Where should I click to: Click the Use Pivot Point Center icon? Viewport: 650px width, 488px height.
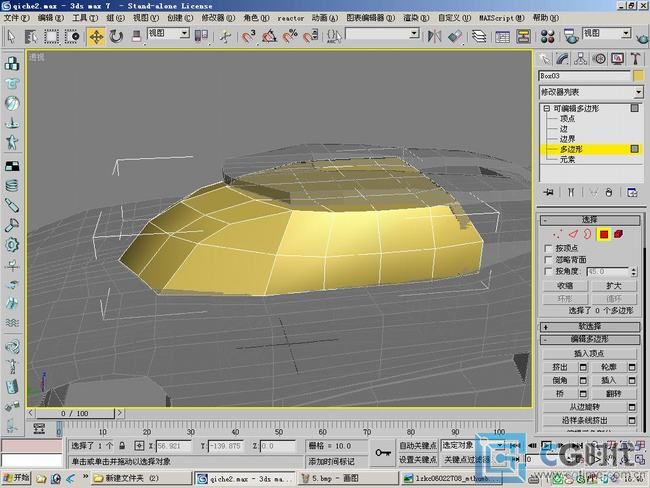tap(201, 36)
